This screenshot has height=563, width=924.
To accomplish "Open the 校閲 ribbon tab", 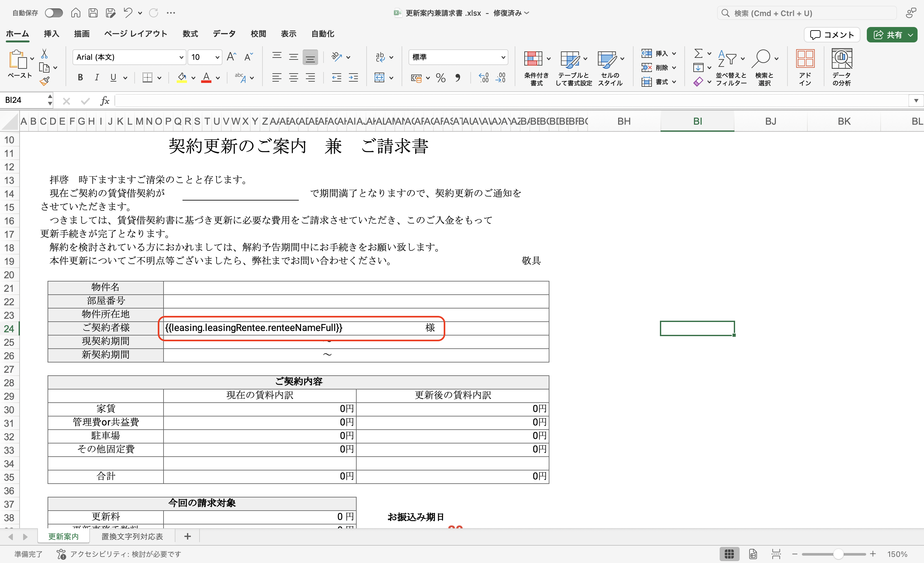I will [x=258, y=34].
